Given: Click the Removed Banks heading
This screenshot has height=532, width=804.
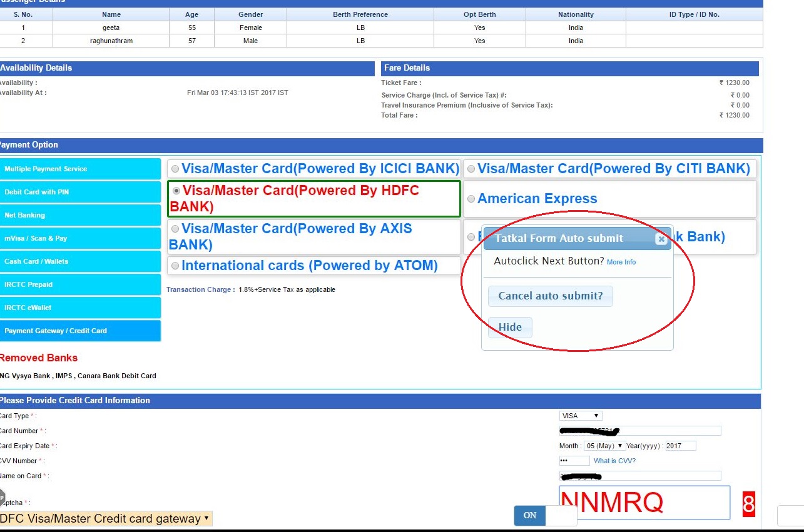Looking at the screenshot, I should 39,358.
